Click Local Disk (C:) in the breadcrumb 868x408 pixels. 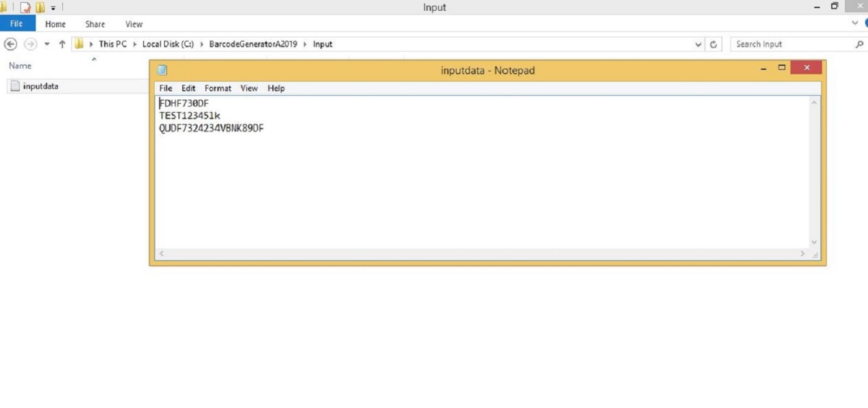coord(168,44)
